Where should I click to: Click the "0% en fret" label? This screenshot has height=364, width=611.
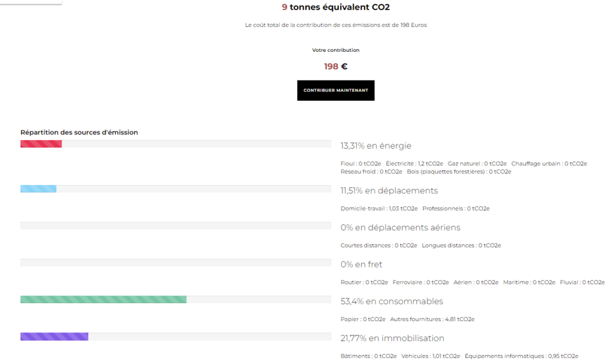click(x=361, y=264)
